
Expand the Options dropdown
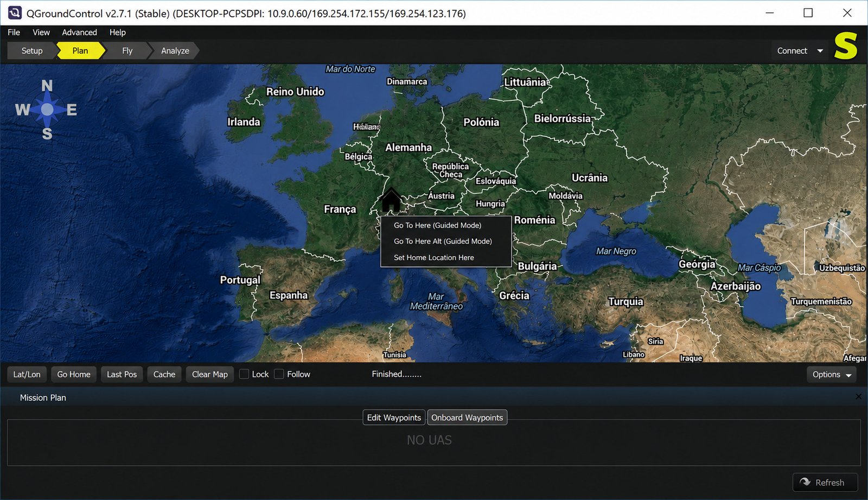click(x=832, y=375)
